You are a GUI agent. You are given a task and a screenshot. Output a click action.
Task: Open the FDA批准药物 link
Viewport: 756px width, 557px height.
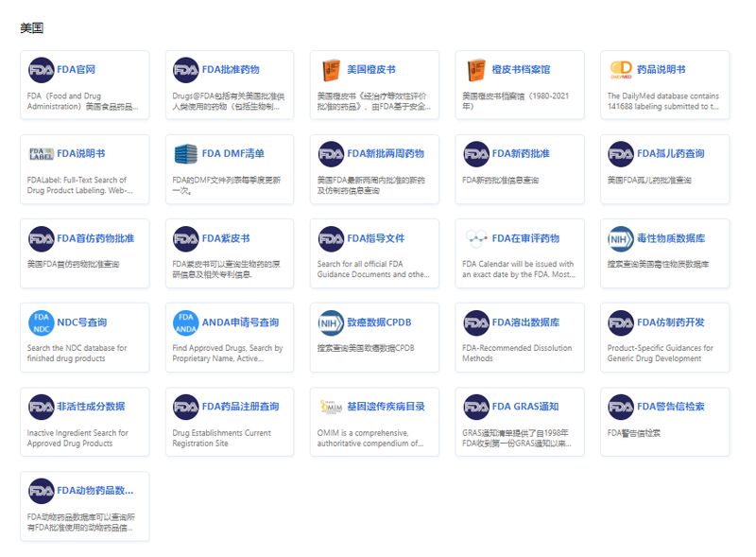pyautogui.click(x=231, y=69)
